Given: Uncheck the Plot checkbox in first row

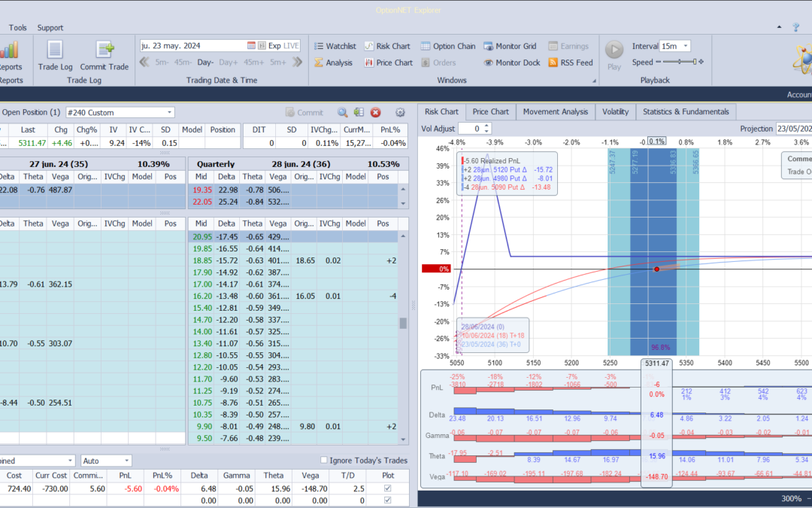Looking at the screenshot, I should click(388, 488).
